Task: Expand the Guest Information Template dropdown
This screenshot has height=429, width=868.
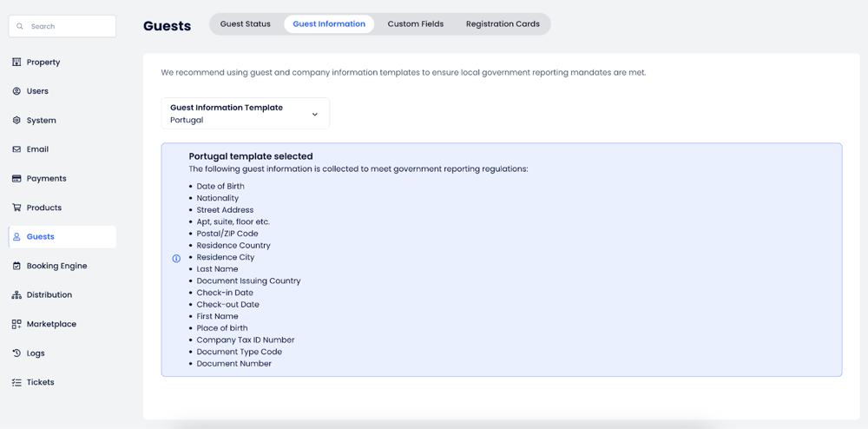Action: (x=245, y=114)
